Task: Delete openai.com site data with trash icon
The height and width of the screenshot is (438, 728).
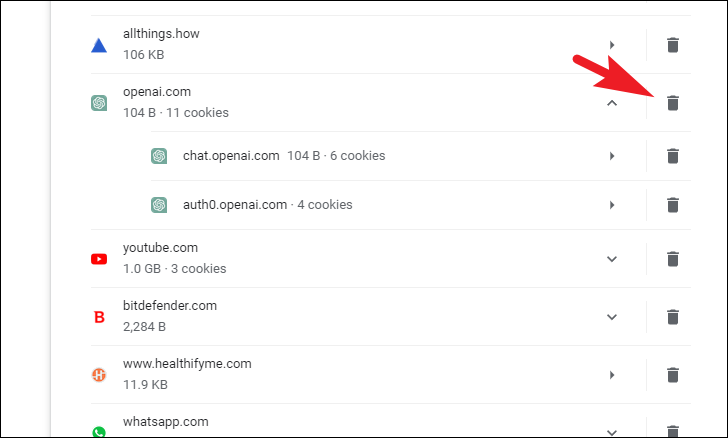Action: 673,103
